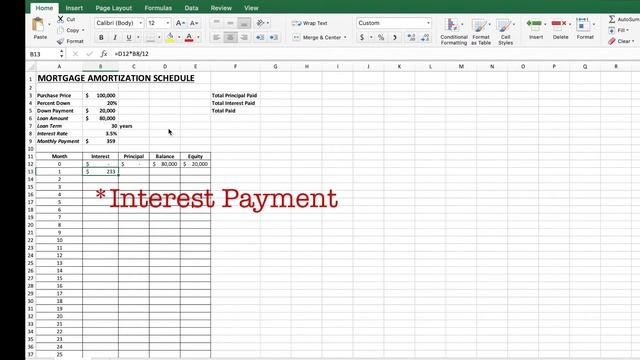The image size is (640, 360).
Task: Click the Clear eraser icon
Action: 611,41
